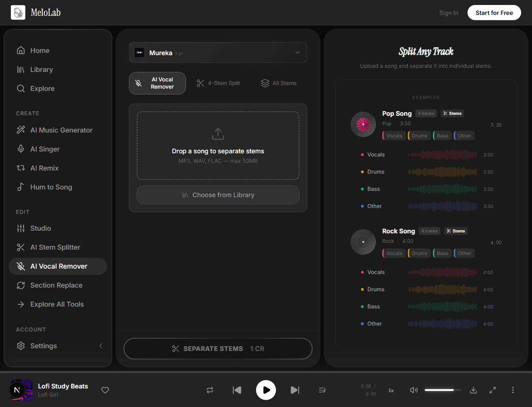This screenshot has height=407, width=532.
Task: Like the Lofi Study Beats track
Action: pos(105,390)
